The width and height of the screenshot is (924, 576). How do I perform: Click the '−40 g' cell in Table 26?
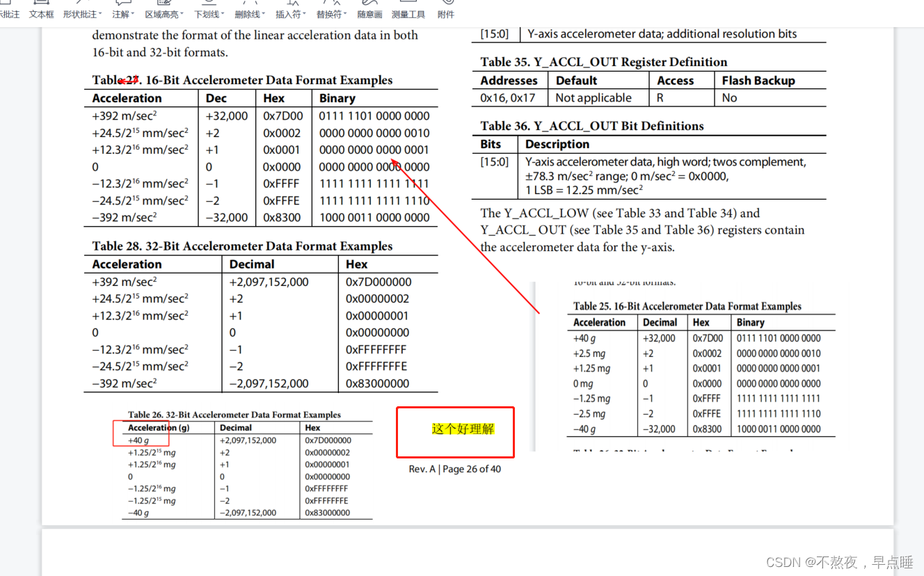(x=138, y=513)
